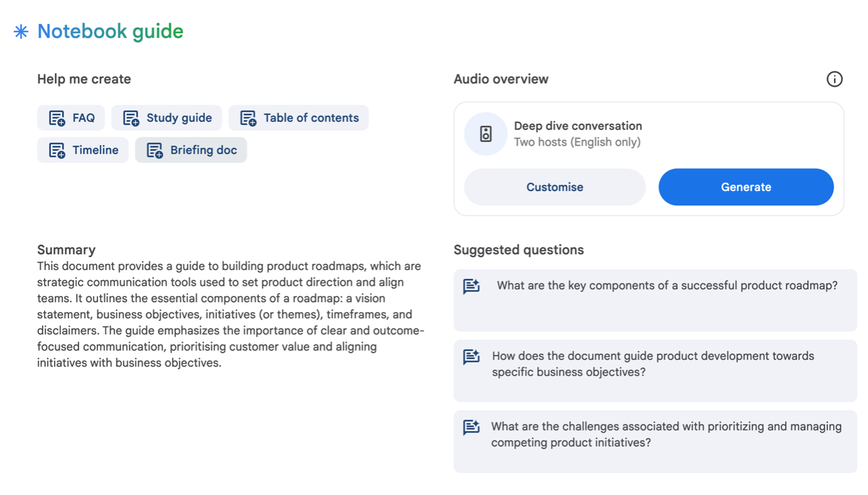Viewport: 868px width, 495px height.
Task: Click the Notebook guide asterisk icon
Action: coord(21,32)
